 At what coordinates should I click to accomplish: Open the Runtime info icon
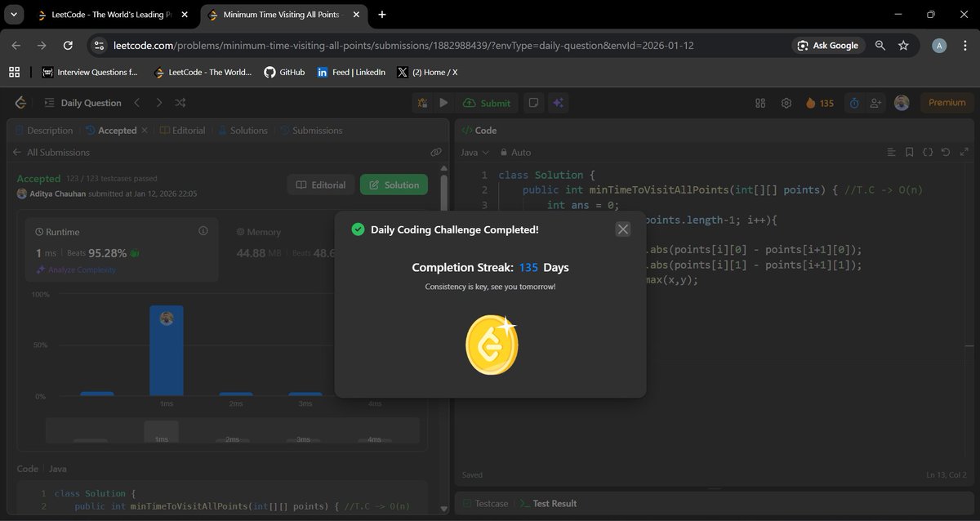(203, 231)
